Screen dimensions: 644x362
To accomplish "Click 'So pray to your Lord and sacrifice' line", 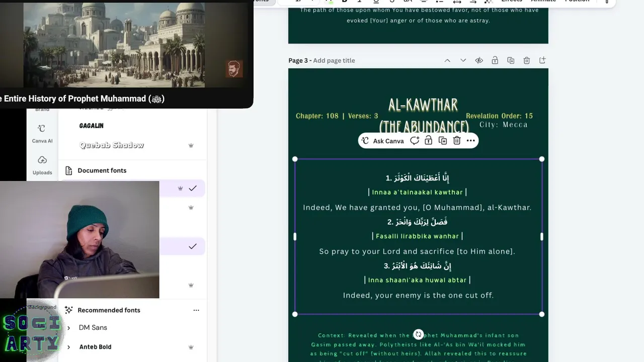I will (417, 251).
